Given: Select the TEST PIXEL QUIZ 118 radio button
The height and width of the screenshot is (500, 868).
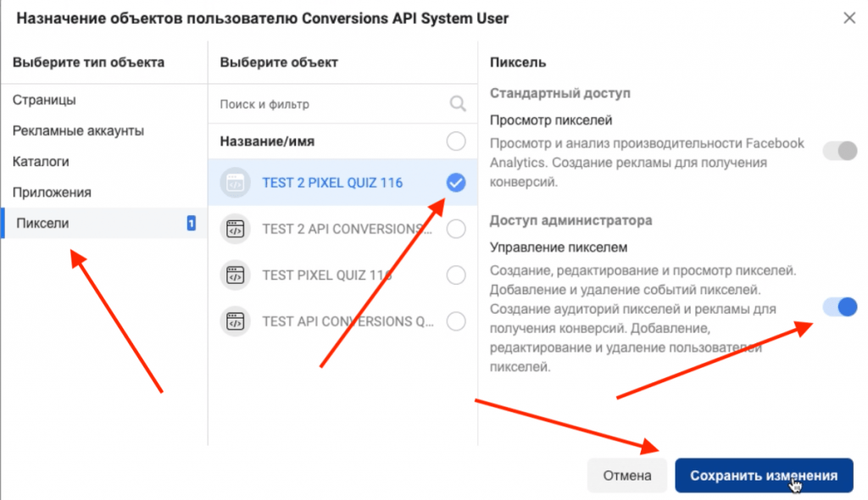Looking at the screenshot, I should [x=456, y=275].
